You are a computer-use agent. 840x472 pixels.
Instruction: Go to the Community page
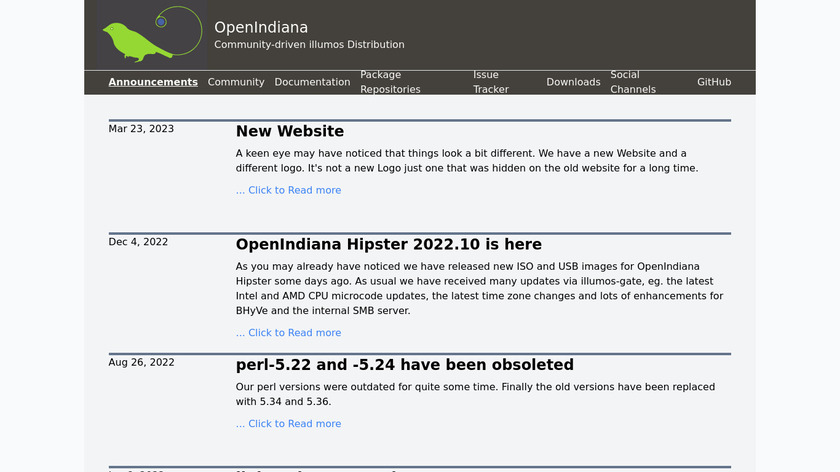[x=236, y=82]
